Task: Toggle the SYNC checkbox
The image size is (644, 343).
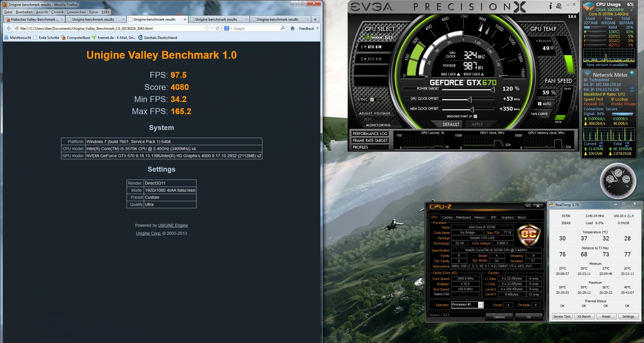Action: click(372, 99)
